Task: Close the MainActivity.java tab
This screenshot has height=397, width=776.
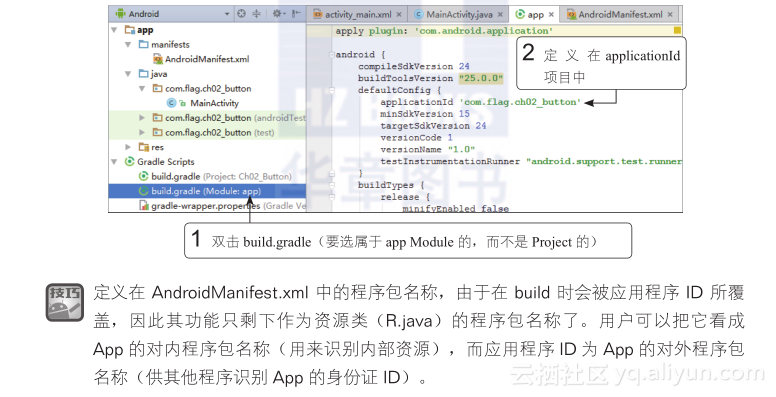Action: point(500,15)
